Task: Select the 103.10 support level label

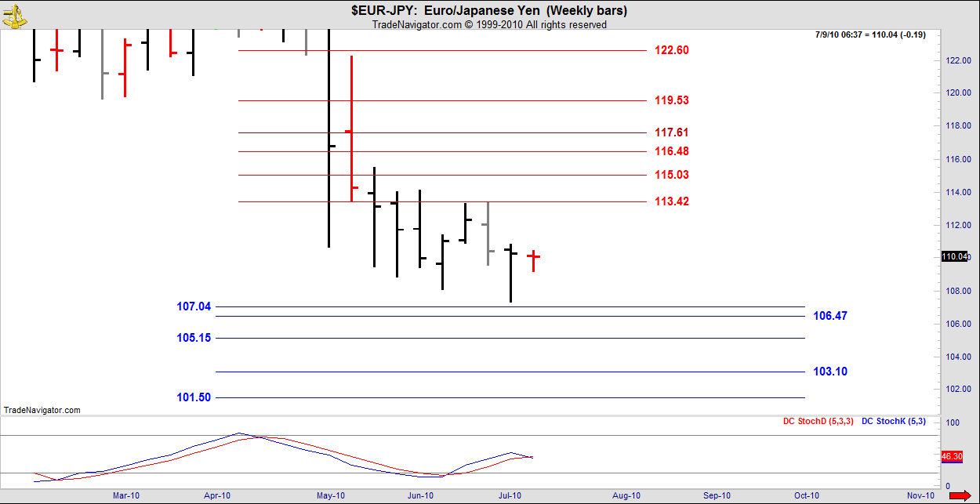Action: click(x=830, y=372)
